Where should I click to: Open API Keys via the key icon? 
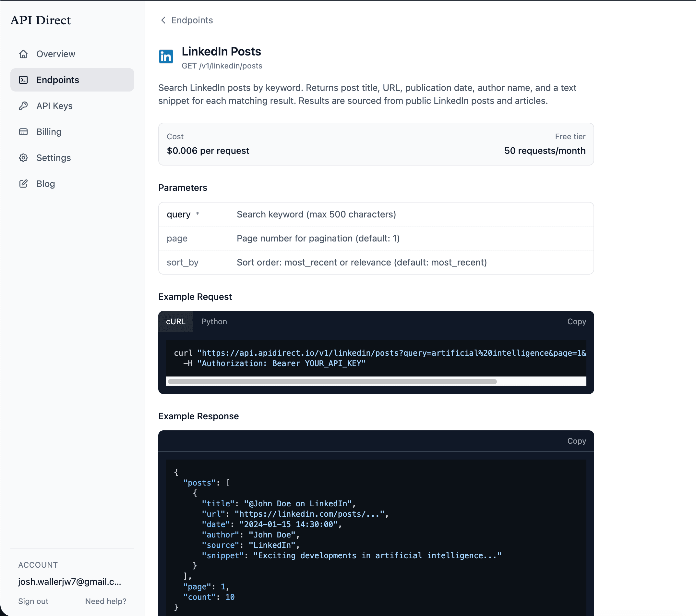click(23, 105)
